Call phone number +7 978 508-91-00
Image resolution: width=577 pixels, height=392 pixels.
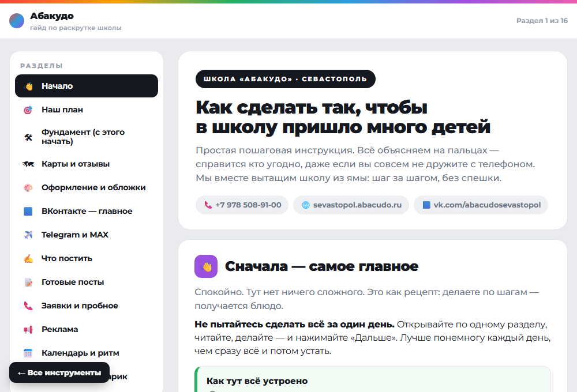pyautogui.click(x=242, y=205)
